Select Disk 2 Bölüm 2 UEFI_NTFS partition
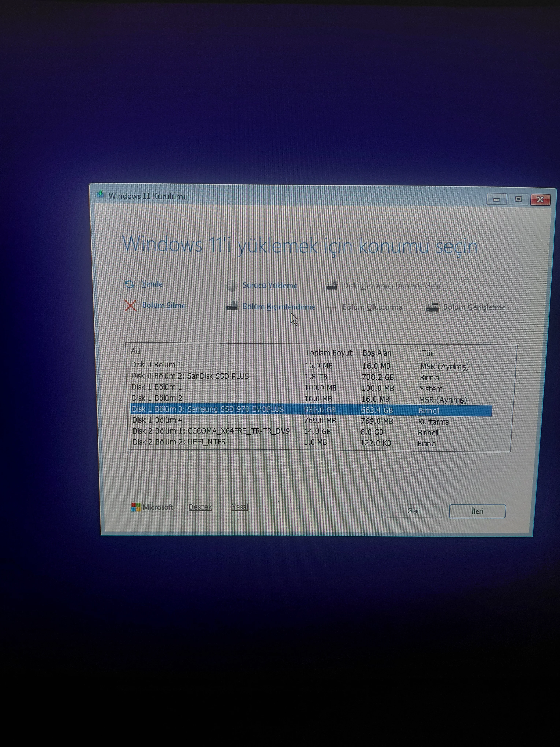This screenshot has width=560, height=747. point(179,442)
